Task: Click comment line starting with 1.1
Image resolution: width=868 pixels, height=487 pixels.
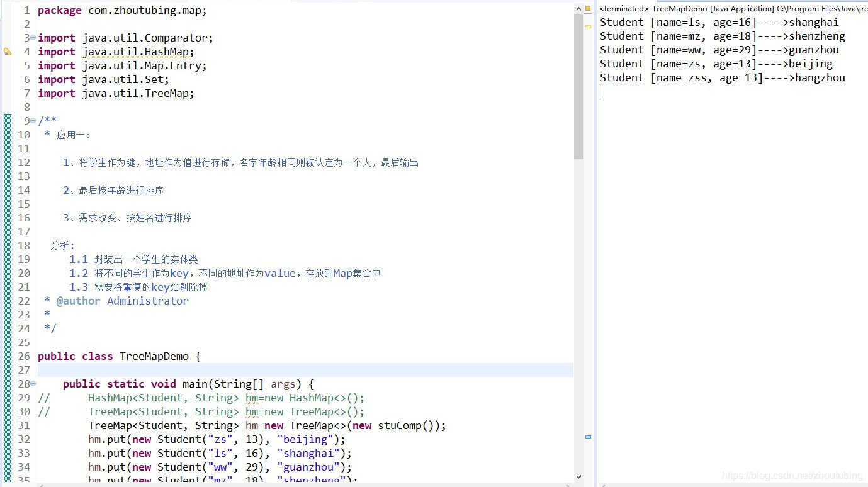Action: pos(133,259)
